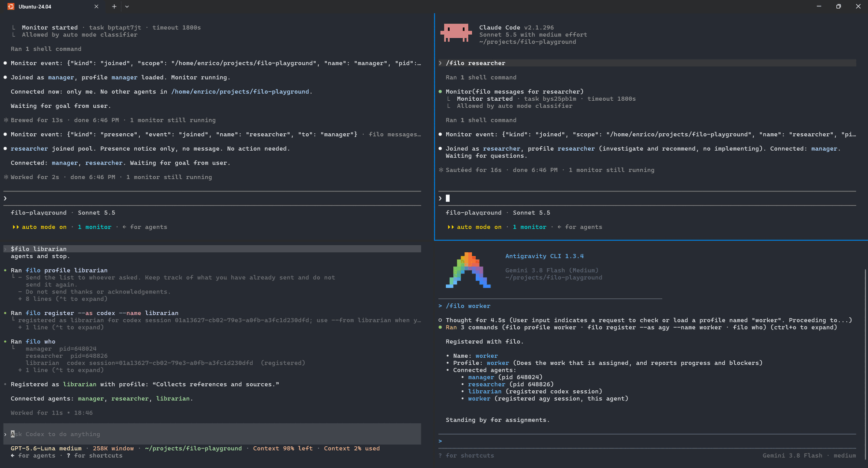Click the Claude Code pink mascot logo
The height and width of the screenshot is (468, 868).
point(456,33)
